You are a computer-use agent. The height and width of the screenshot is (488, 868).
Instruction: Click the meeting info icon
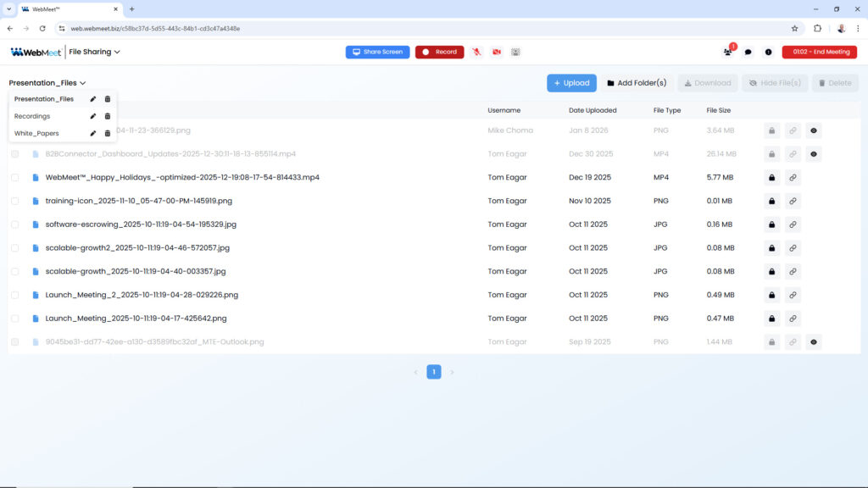tap(768, 52)
